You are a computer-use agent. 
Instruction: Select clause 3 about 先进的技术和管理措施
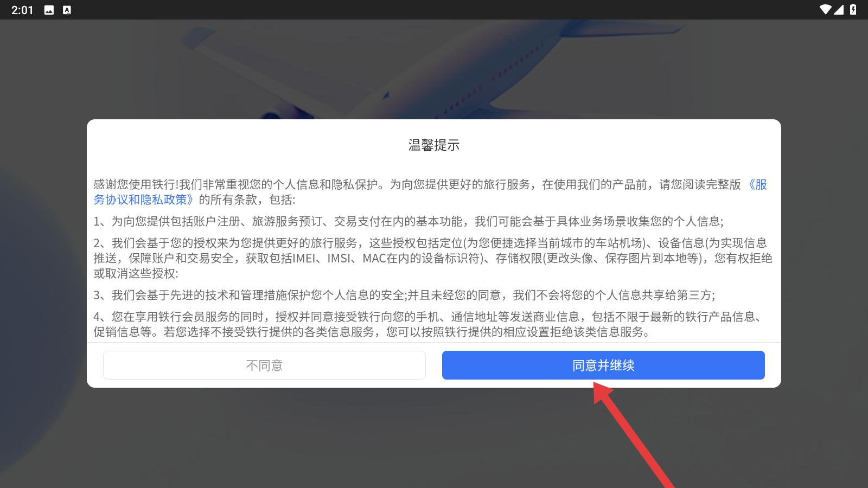tap(404, 295)
